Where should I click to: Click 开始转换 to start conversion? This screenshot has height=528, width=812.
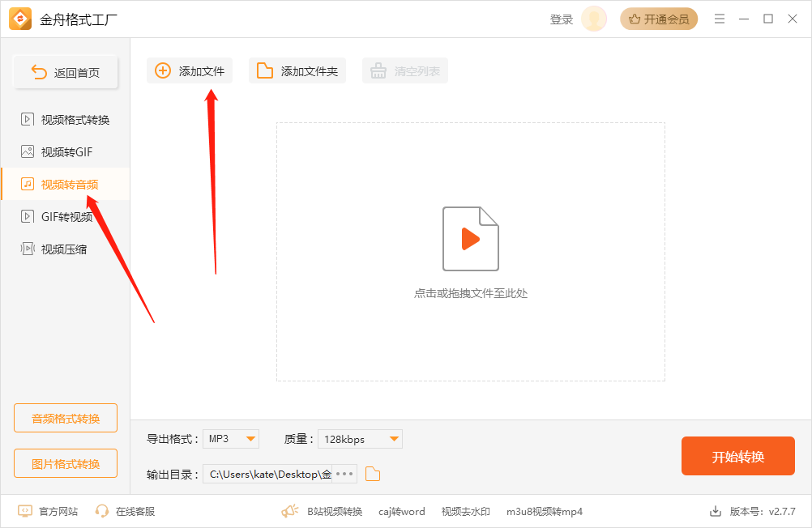[x=738, y=456]
